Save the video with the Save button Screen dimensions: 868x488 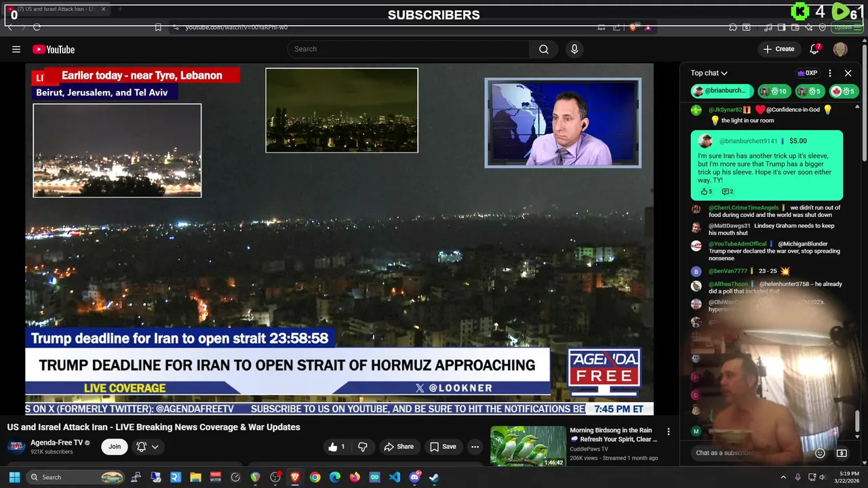(x=443, y=447)
